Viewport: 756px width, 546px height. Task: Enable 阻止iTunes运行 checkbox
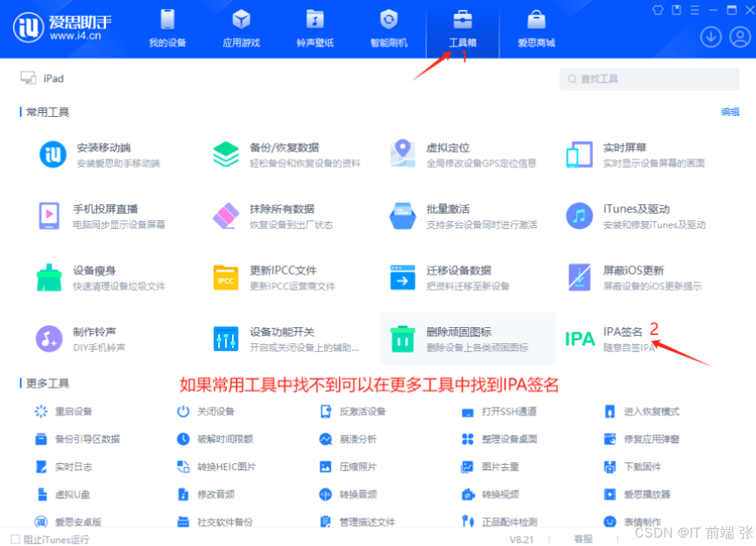15,539
